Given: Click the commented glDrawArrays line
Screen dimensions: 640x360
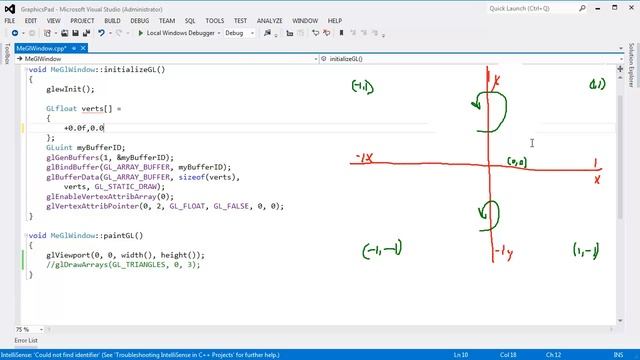Looking at the screenshot, I should (123, 264).
